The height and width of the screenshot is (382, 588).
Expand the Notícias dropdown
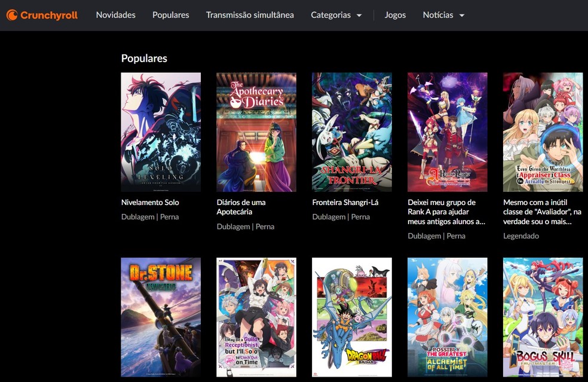(x=443, y=15)
